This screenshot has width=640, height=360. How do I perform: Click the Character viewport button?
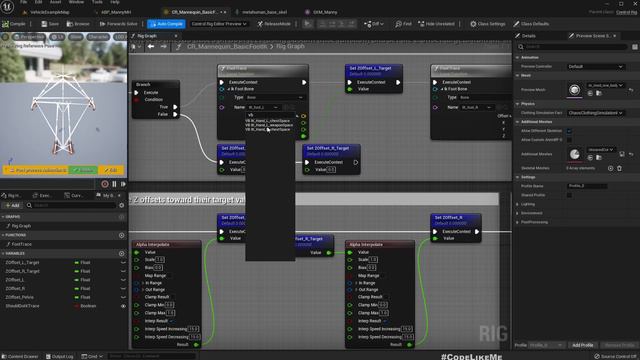point(98,37)
